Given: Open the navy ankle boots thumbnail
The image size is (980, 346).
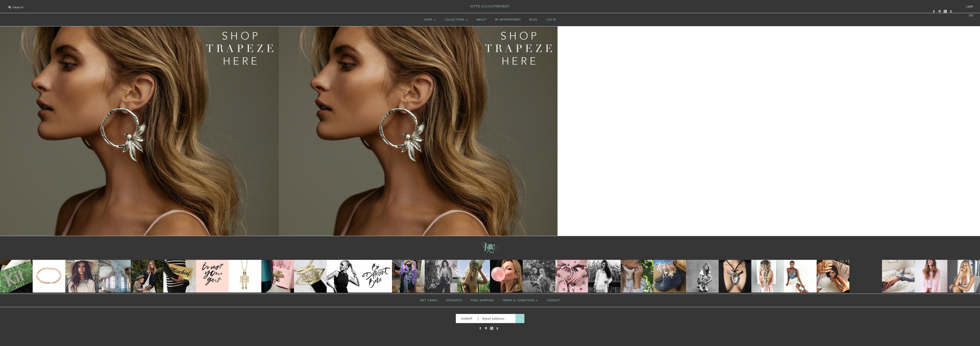Looking at the screenshot, I should (x=670, y=276).
